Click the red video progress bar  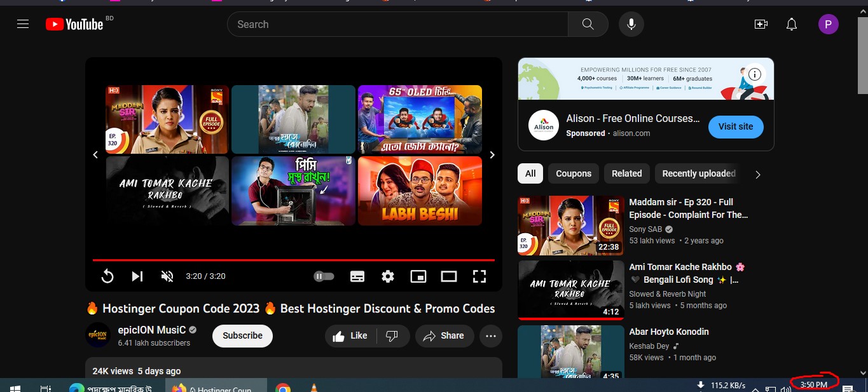[x=294, y=260]
